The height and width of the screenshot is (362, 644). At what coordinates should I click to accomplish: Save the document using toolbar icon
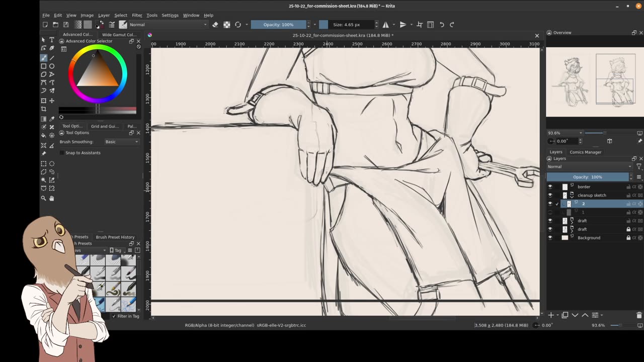coord(65,25)
